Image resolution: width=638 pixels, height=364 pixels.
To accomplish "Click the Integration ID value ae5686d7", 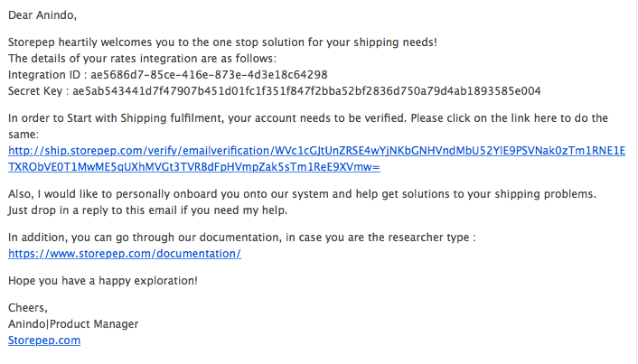I will pos(209,75).
